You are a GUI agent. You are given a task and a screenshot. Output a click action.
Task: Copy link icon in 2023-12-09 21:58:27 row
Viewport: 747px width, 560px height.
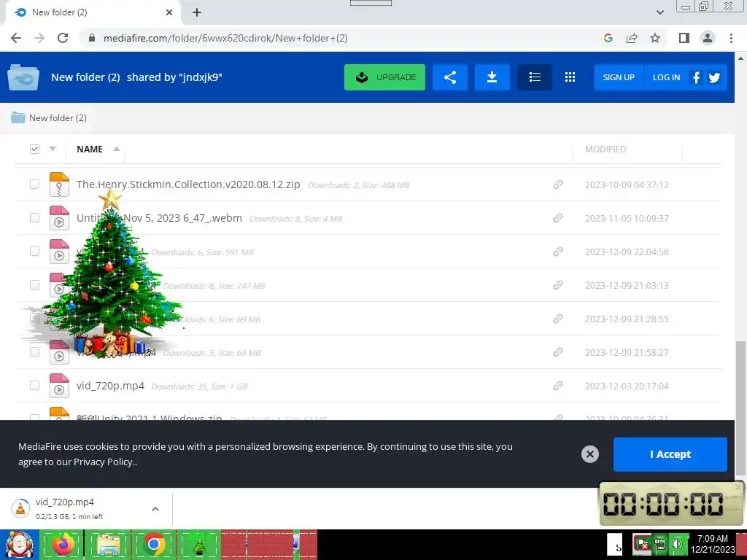click(x=558, y=352)
